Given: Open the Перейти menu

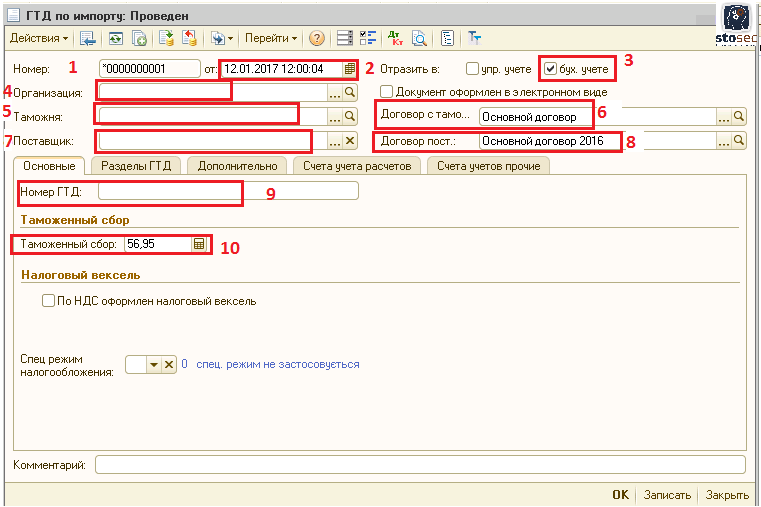Looking at the screenshot, I should pos(271,38).
